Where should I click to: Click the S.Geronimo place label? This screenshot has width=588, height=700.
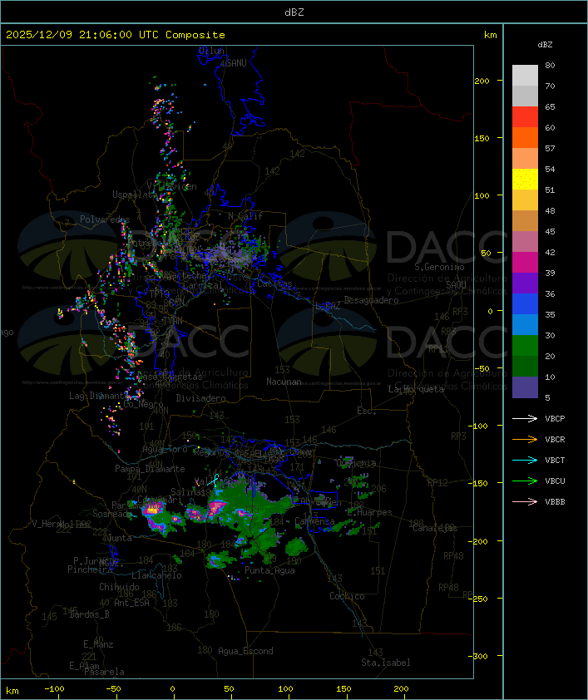tap(439, 267)
